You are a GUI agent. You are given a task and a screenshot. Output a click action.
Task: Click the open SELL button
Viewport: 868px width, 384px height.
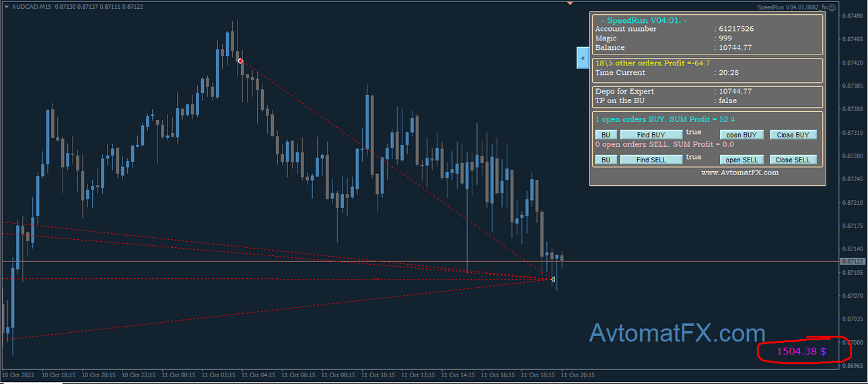click(x=742, y=160)
